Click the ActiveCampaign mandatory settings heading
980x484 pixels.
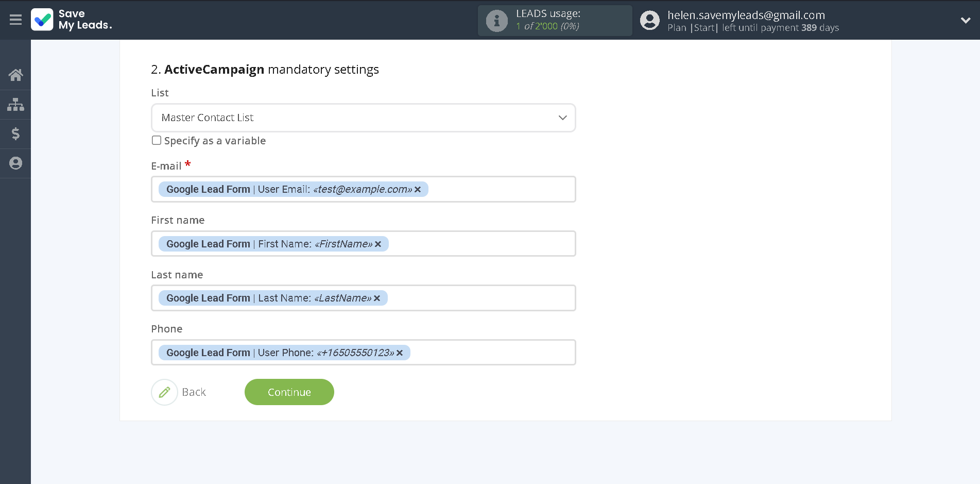coord(265,70)
